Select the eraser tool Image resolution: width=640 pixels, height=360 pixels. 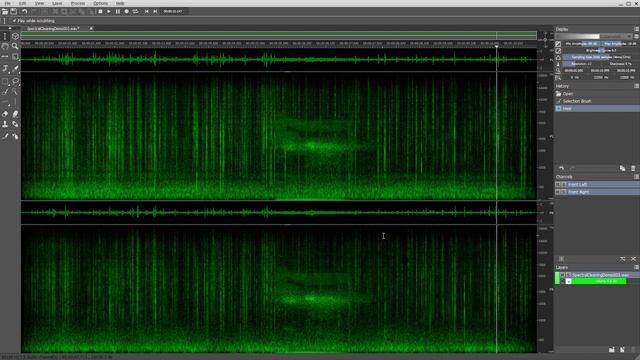point(5,114)
